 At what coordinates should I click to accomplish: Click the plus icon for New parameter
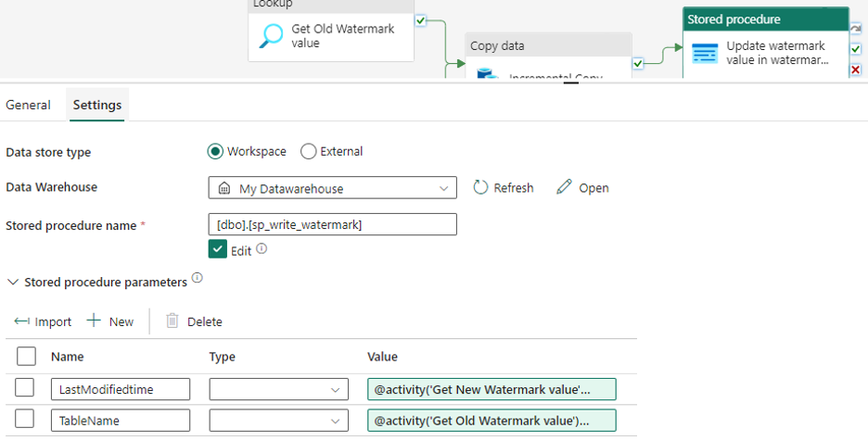pyautogui.click(x=94, y=321)
